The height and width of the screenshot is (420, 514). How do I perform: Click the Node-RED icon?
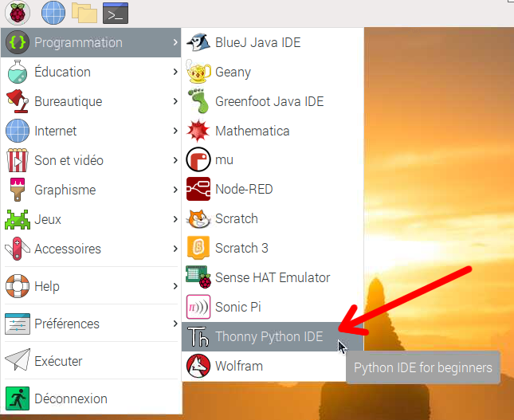(x=198, y=189)
